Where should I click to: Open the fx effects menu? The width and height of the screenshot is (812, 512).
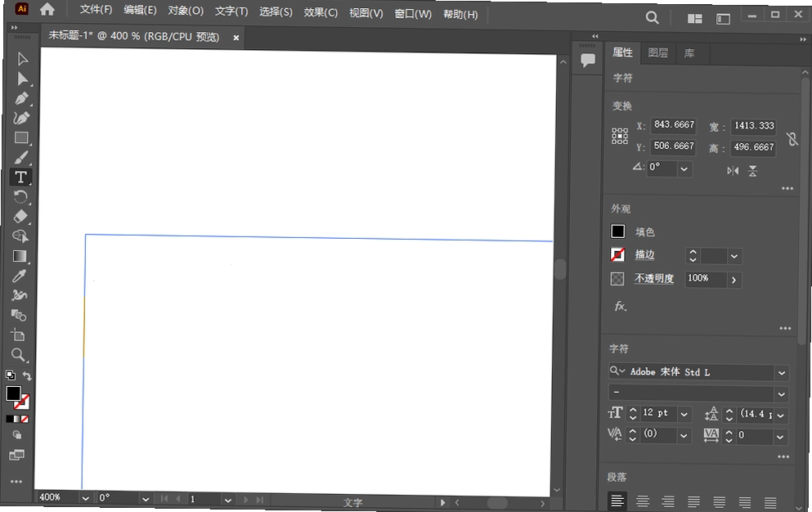click(621, 306)
